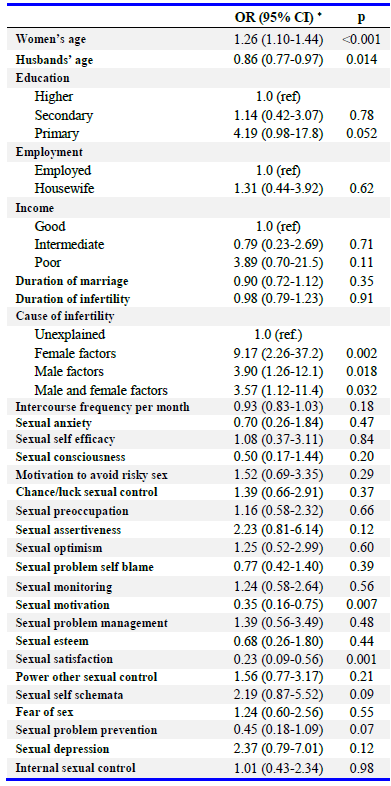This screenshot has width=391, height=786.
Task: Click the p column header
Action: click(x=361, y=19)
